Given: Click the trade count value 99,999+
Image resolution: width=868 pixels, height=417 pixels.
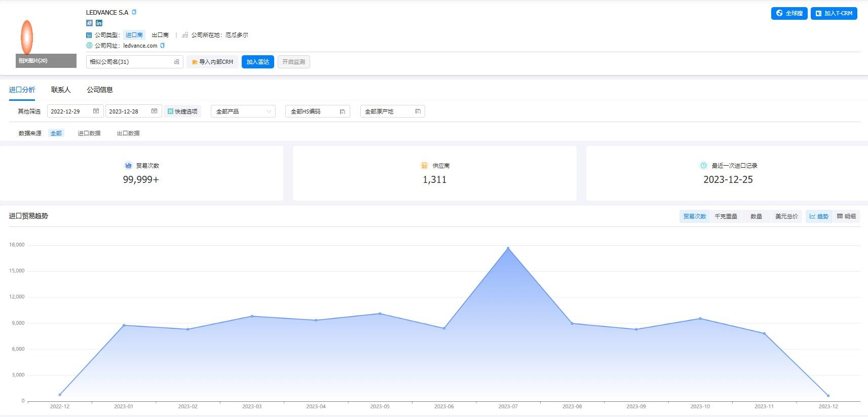Looking at the screenshot, I should point(141,179).
